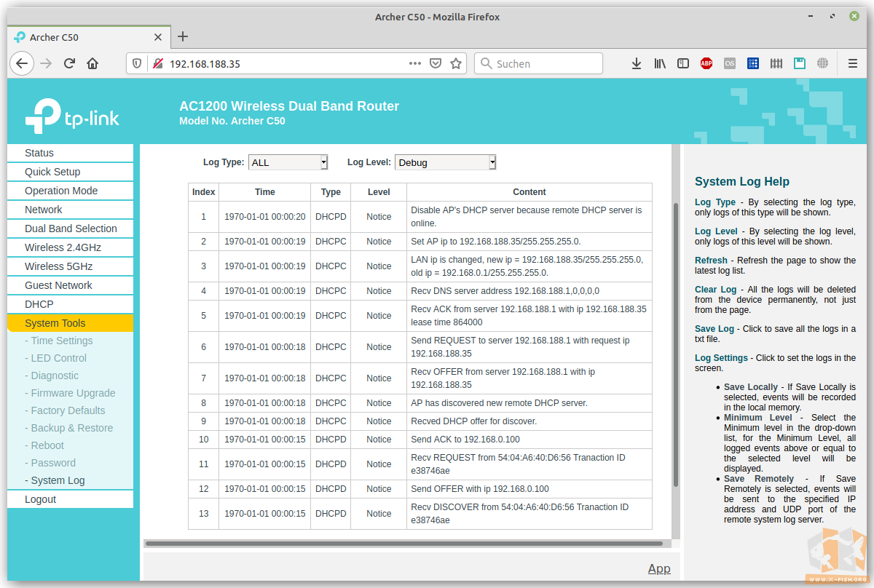Screen dimensions: 874x588
Task: Select log row index 13
Action: click(x=204, y=514)
